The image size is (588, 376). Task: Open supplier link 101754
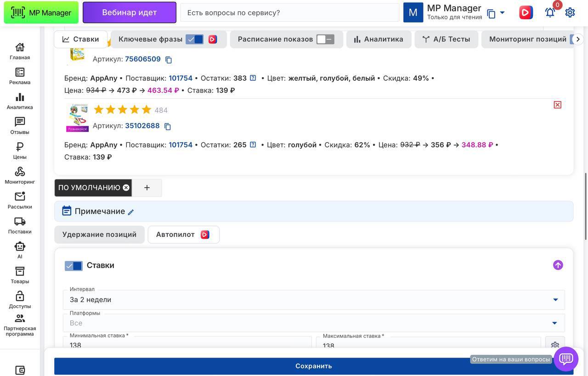181,78
